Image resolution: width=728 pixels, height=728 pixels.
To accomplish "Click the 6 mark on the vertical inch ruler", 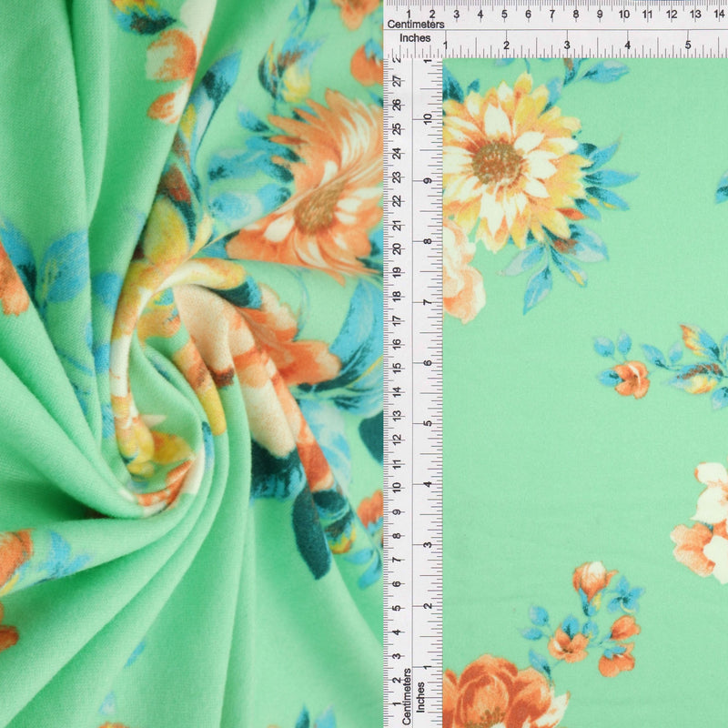I will tap(428, 362).
